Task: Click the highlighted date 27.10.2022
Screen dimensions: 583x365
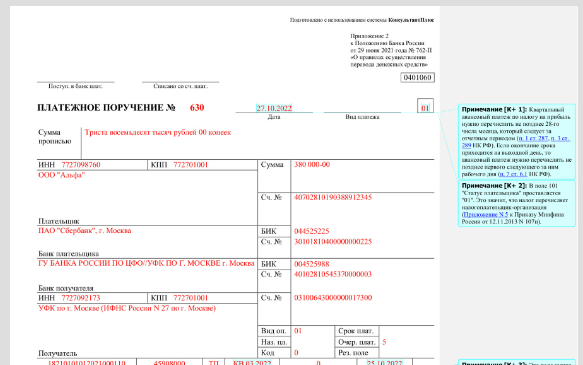Action: (274, 108)
